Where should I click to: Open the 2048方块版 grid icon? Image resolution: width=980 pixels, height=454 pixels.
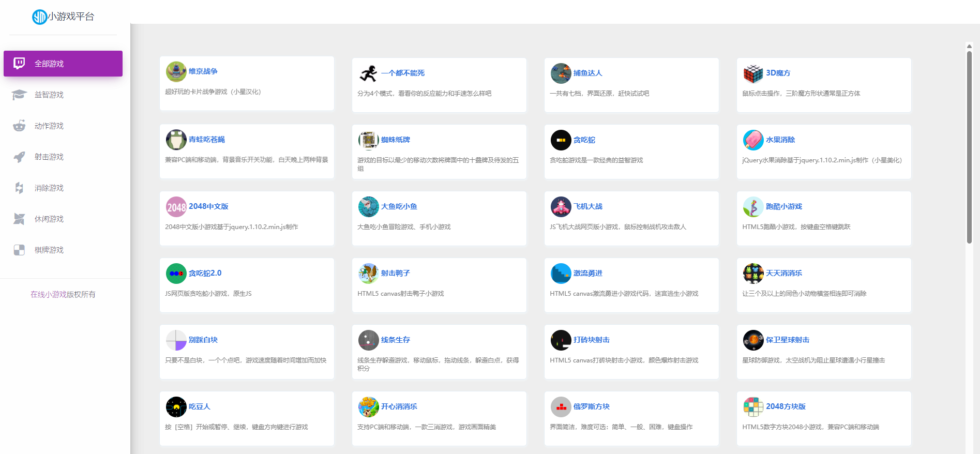(753, 407)
